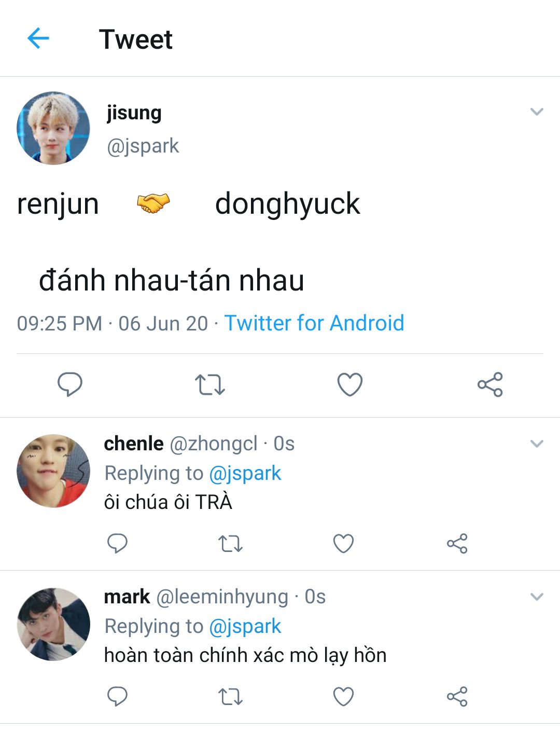The height and width of the screenshot is (732, 560).
Task: Retweet jisung's main tweet
Action: point(210,385)
